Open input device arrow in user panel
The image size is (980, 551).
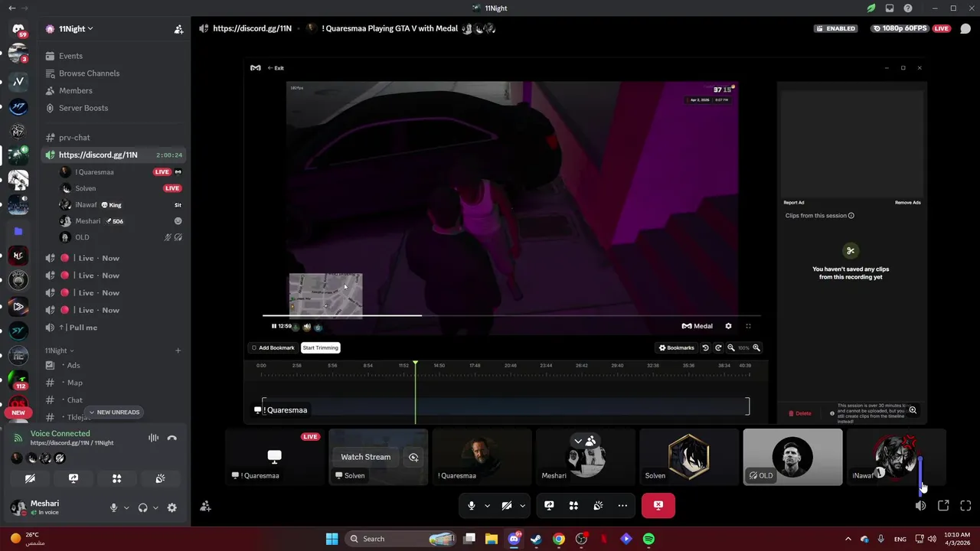126,507
